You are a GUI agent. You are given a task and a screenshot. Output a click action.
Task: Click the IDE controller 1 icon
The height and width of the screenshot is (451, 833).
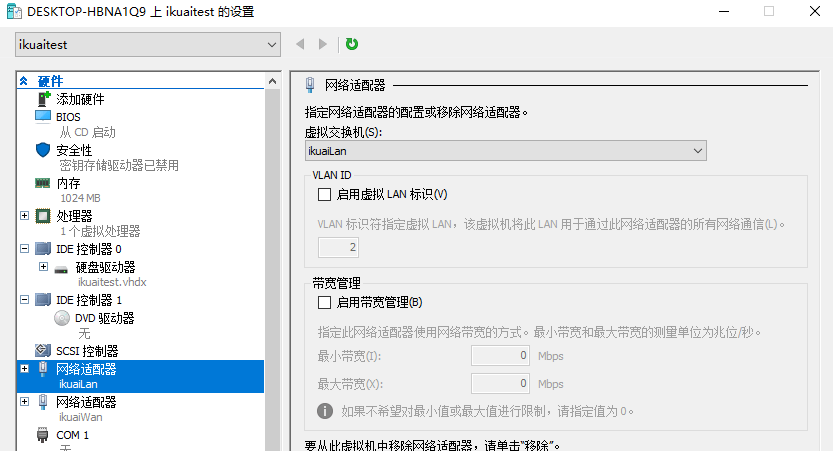(x=43, y=300)
